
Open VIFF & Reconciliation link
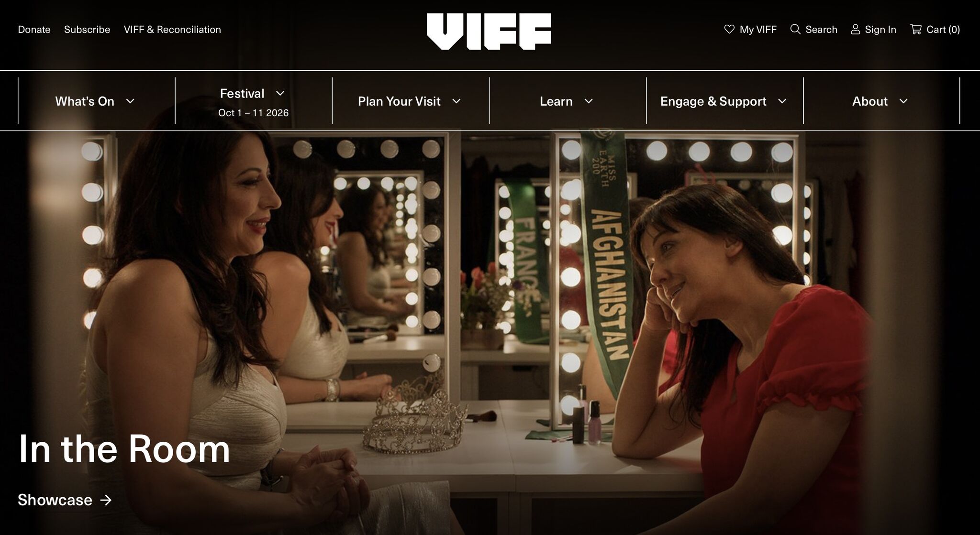point(172,30)
